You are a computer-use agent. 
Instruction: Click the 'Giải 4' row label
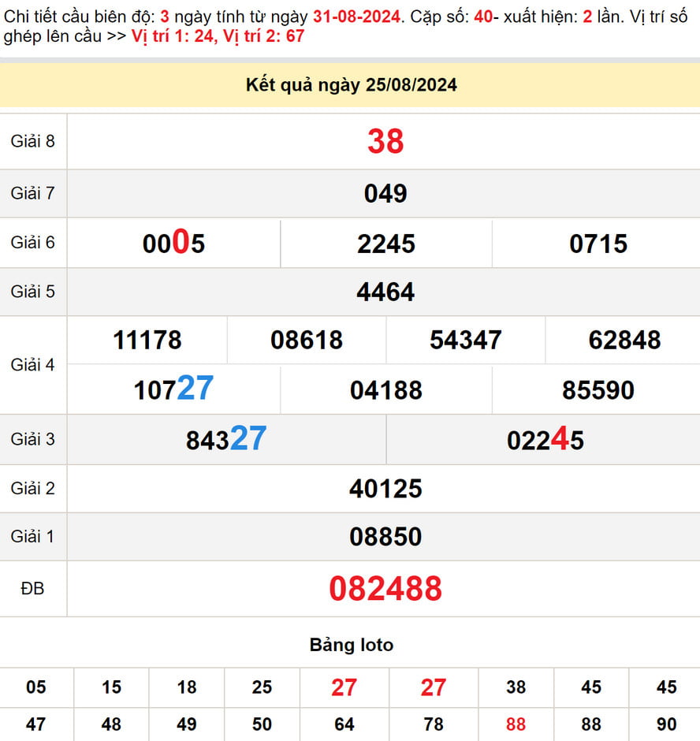32,365
